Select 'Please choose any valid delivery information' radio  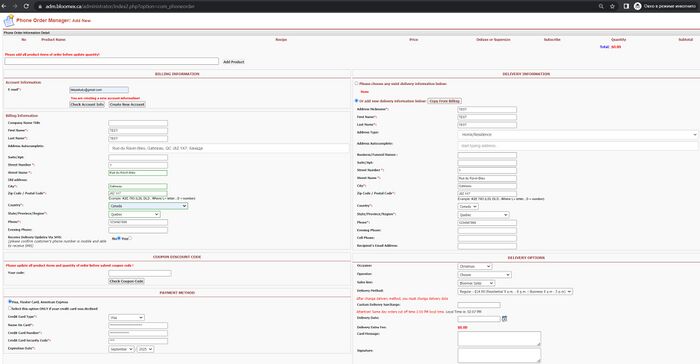(x=356, y=84)
